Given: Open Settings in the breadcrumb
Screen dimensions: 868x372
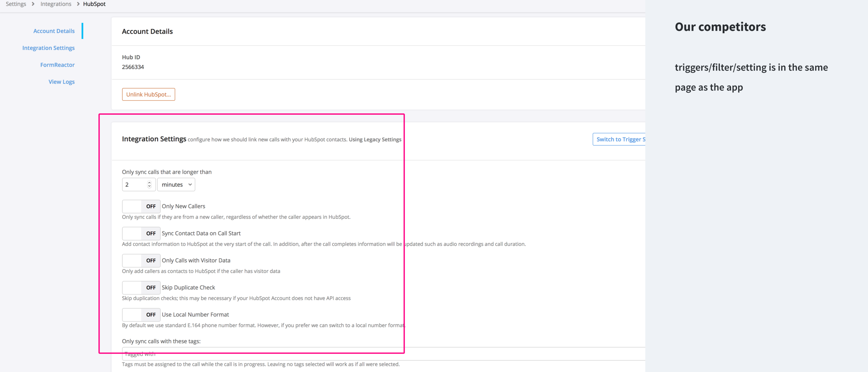Looking at the screenshot, I should (x=16, y=4).
